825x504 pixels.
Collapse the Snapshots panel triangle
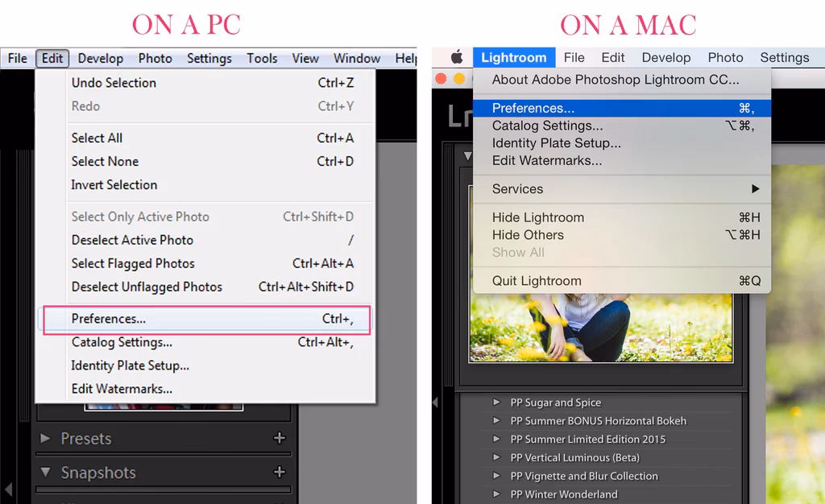[46, 472]
